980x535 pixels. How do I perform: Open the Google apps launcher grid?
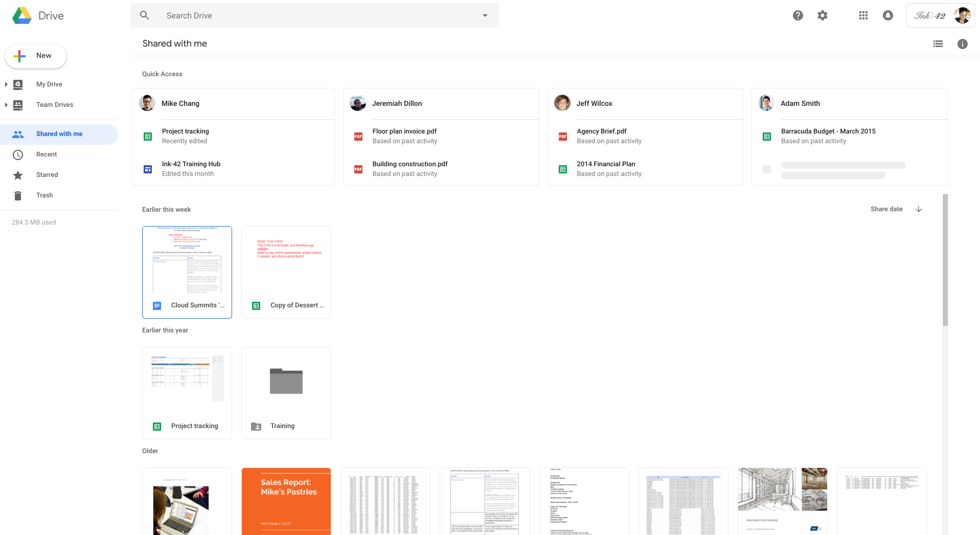(x=863, y=15)
